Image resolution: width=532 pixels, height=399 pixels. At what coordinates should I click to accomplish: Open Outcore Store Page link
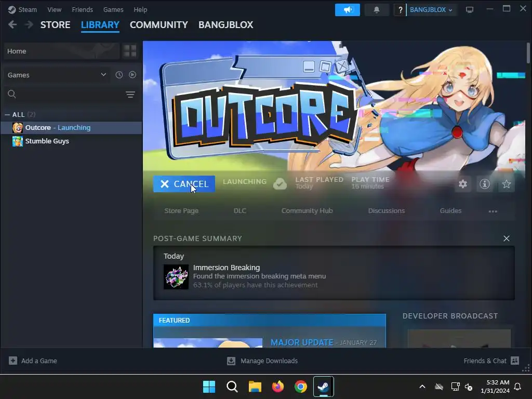tap(181, 211)
